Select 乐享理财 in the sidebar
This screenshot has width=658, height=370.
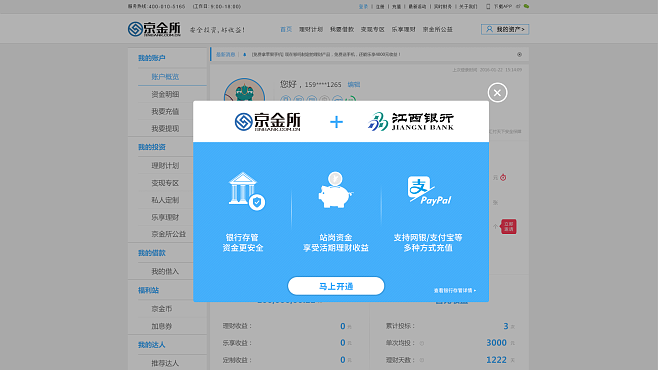pos(165,217)
